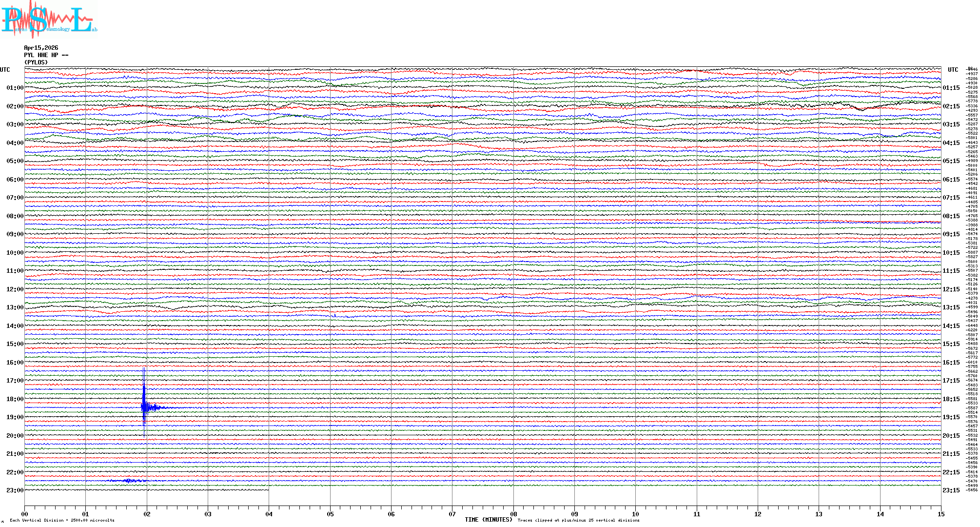Click the 12:15 label on right axis

tap(951, 289)
